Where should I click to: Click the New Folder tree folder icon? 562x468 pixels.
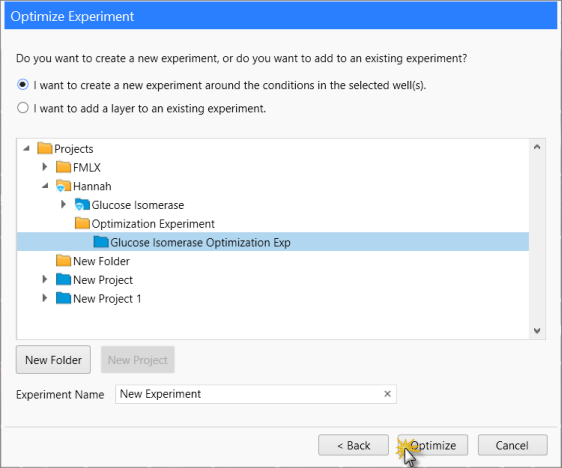click(x=63, y=261)
